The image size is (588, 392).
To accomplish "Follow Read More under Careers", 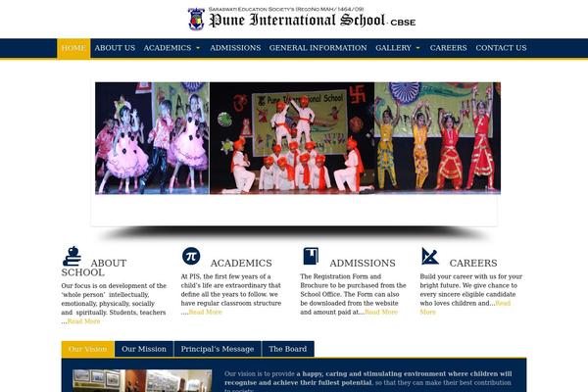I will [x=503, y=304].
